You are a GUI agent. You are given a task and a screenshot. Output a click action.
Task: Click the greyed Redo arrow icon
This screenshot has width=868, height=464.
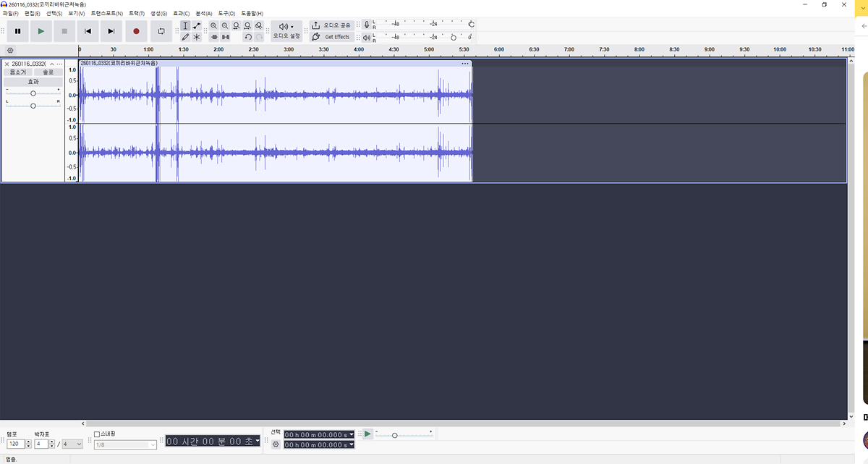[259, 37]
